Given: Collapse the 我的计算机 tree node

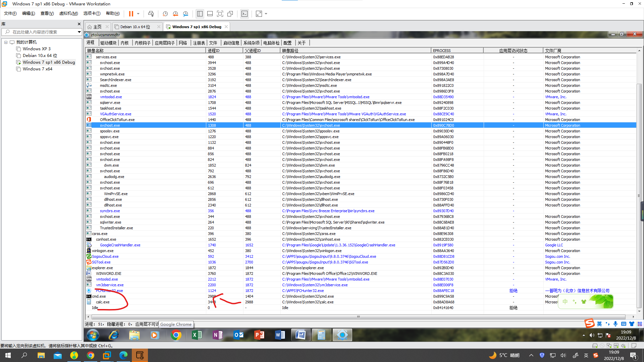Looking at the screenshot, I should [x=6, y=42].
